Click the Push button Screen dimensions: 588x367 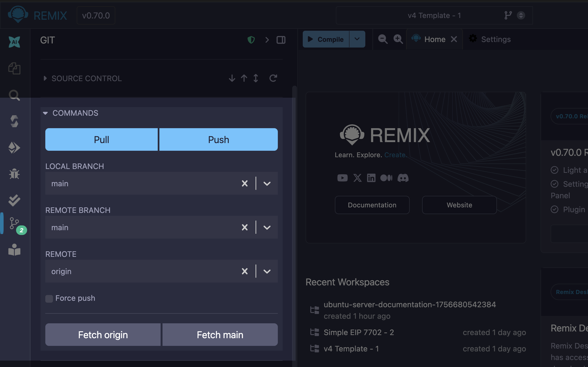[x=218, y=139]
